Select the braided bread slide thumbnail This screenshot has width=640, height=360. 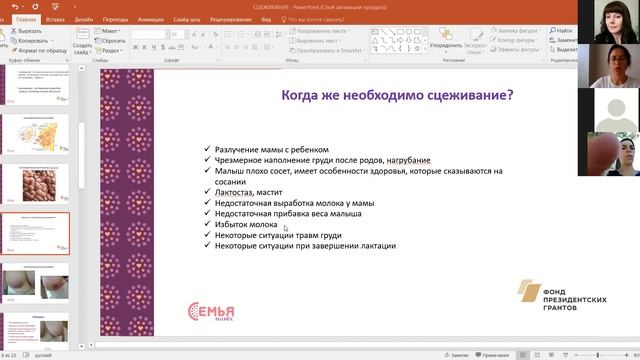pyautogui.click(x=36, y=184)
